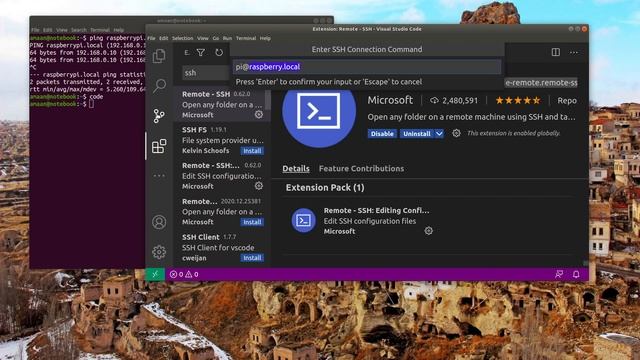Open the Extensions view in activity bar

click(159, 146)
